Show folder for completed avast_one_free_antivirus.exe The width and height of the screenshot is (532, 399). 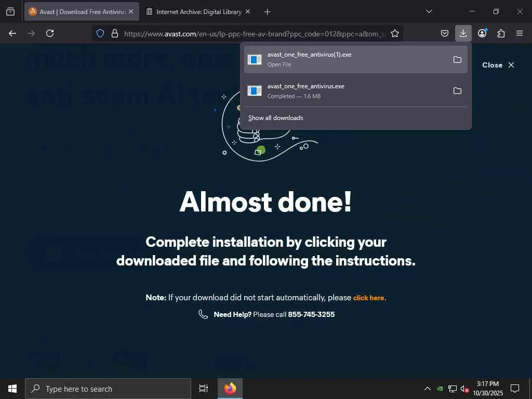[457, 91]
